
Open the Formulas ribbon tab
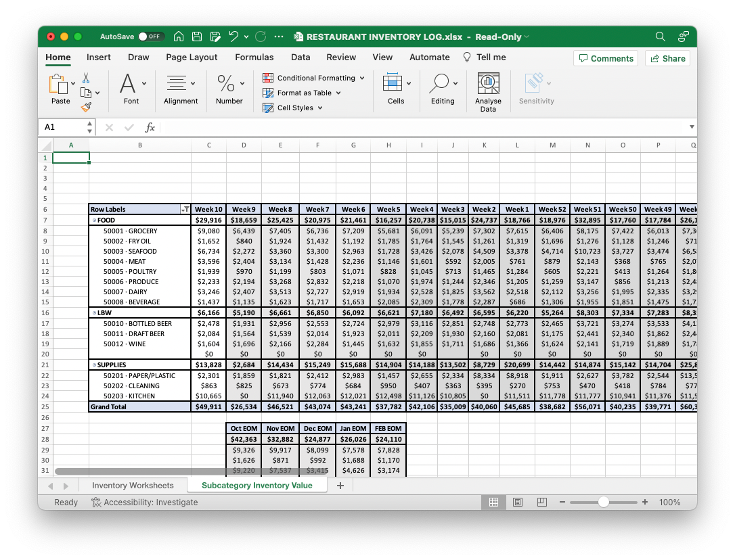[x=254, y=57]
